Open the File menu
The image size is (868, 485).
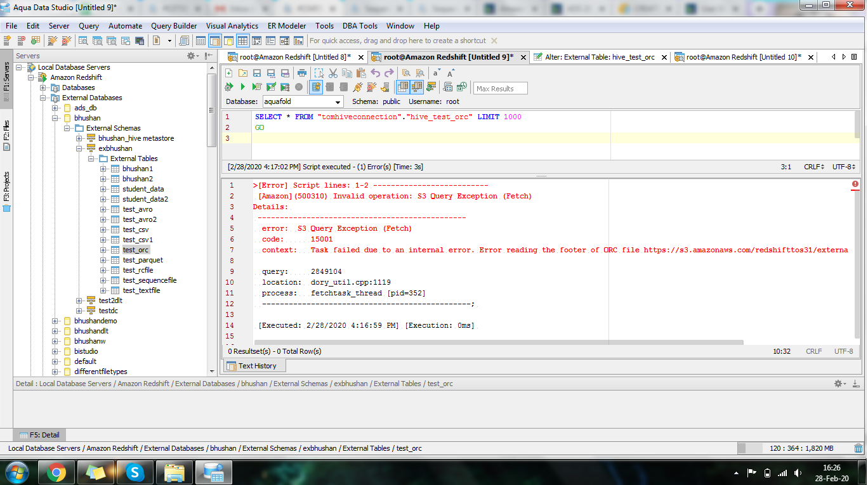[11, 26]
